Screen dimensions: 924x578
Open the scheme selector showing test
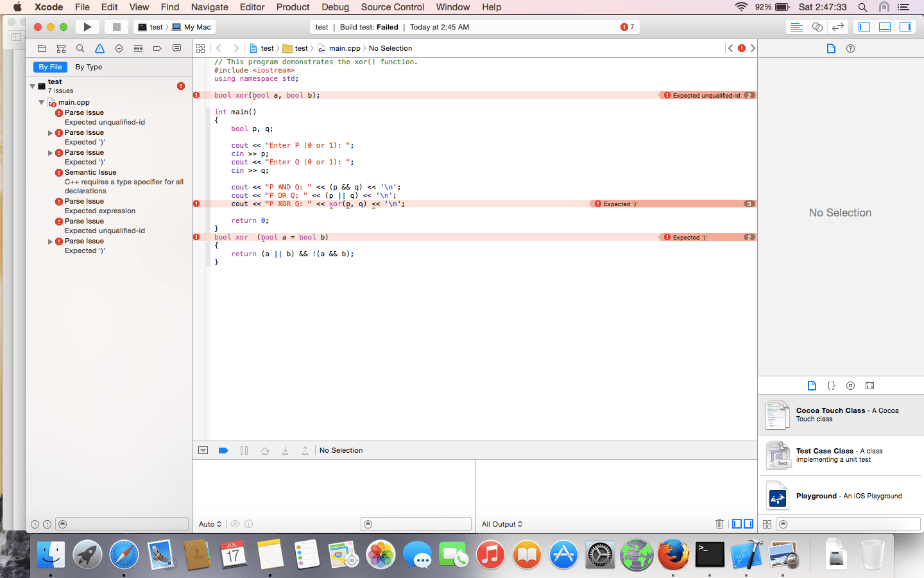coord(150,27)
